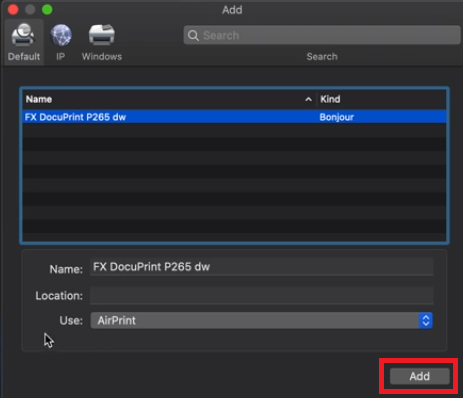Viewport: 463px width, 398px height.
Task: Select the Default printer tab icon
Action: [x=24, y=42]
